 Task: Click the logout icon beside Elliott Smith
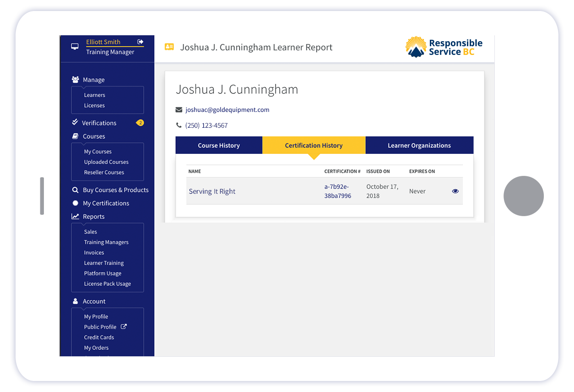coord(140,42)
